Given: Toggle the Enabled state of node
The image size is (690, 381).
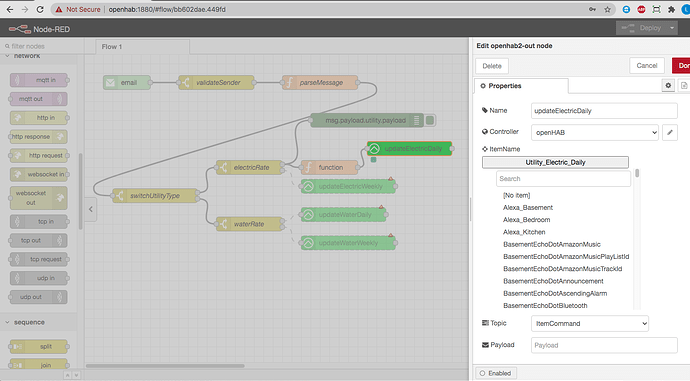Looking at the screenshot, I should click(495, 373).
